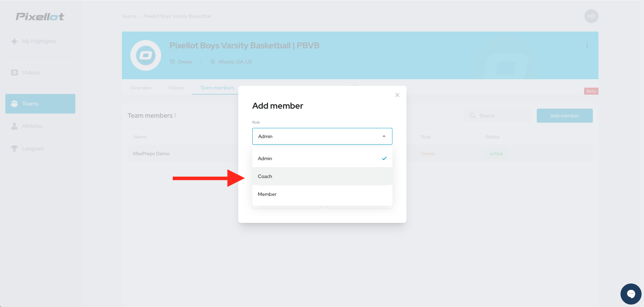Select Teams in sidebar
Image resolution: width=644 pixels, height=307 pixels.
point(40,104)
